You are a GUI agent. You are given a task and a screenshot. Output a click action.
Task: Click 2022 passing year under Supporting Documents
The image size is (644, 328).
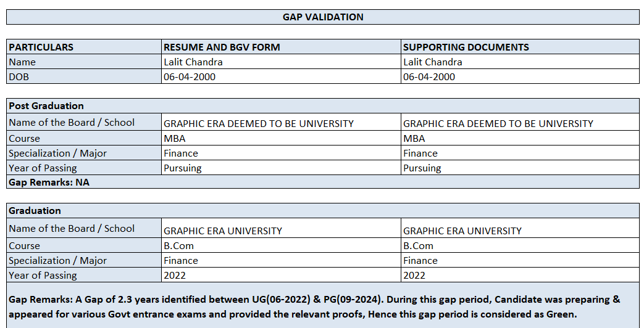pos(414,275)
